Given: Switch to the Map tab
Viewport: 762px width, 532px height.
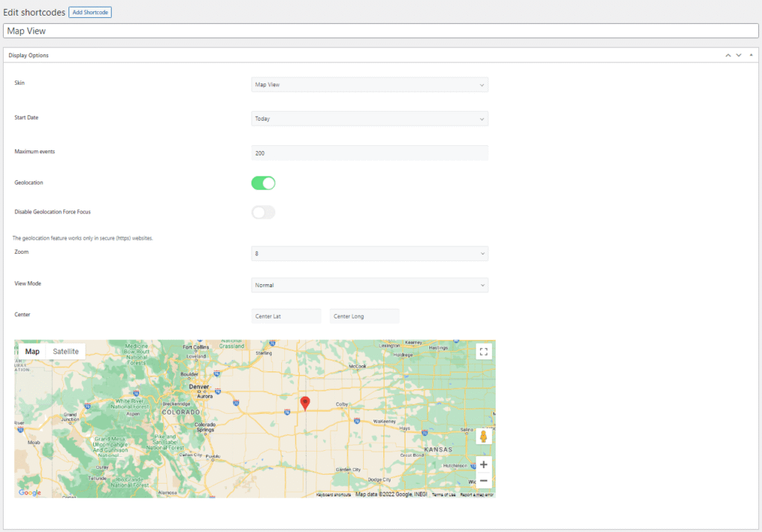Looking at the screenshot, I should point(33,350).
